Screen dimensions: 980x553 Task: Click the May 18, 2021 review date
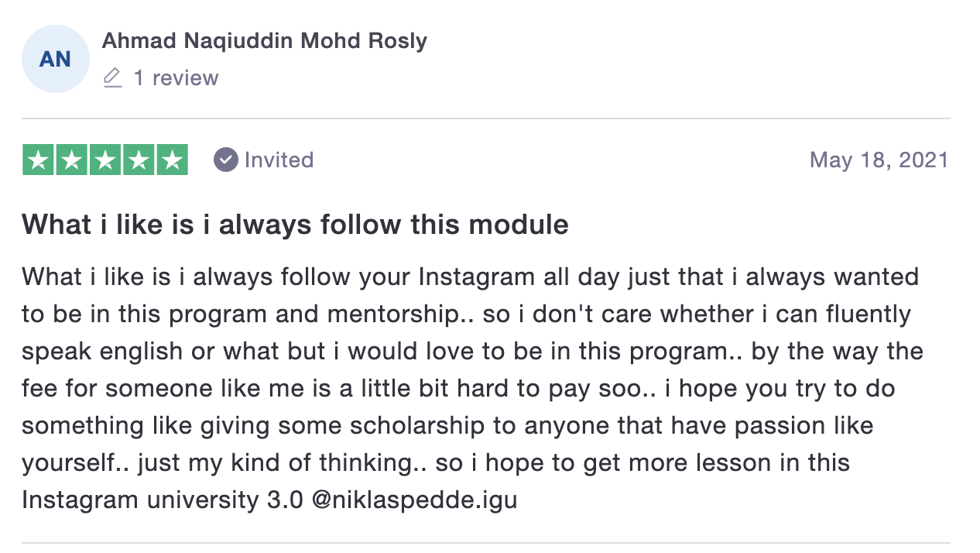879,160
